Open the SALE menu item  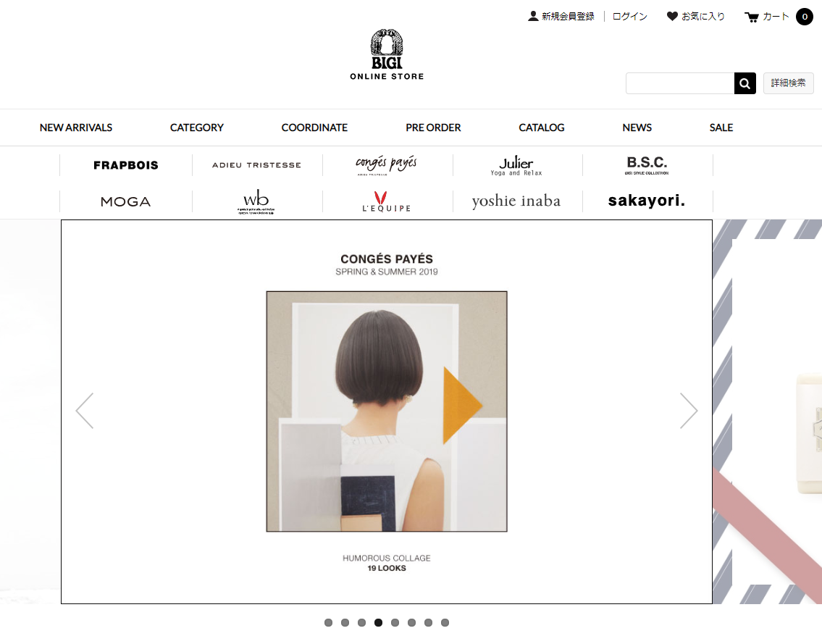click(x=721, y=127)
